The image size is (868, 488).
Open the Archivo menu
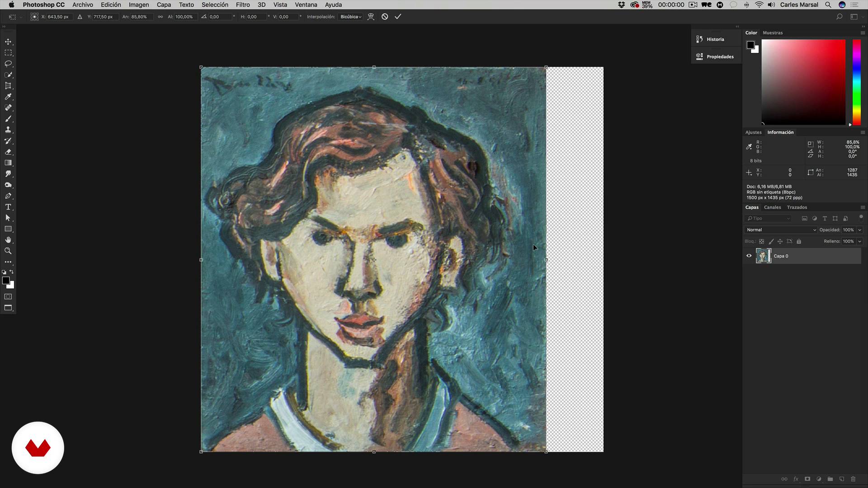(x=83, y=5)
